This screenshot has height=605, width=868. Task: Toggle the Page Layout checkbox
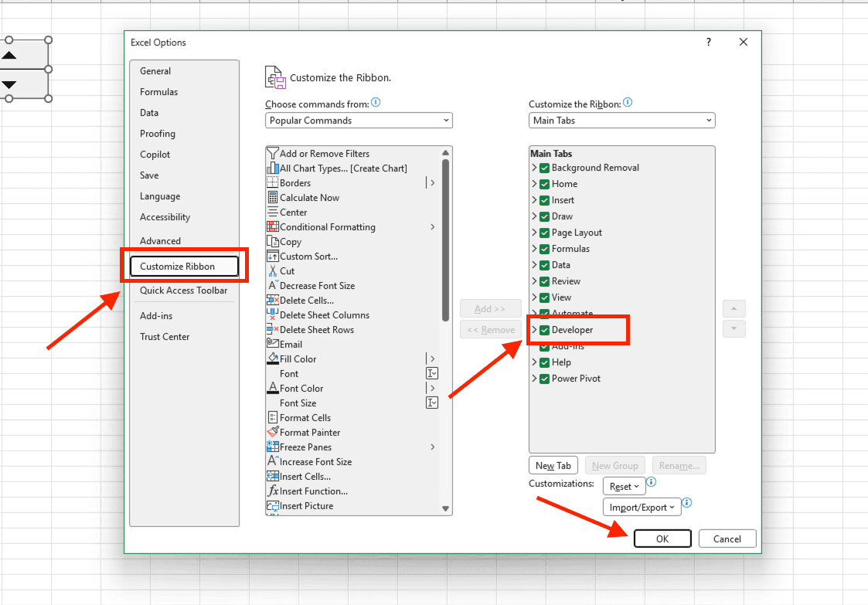tap(545, 233)
